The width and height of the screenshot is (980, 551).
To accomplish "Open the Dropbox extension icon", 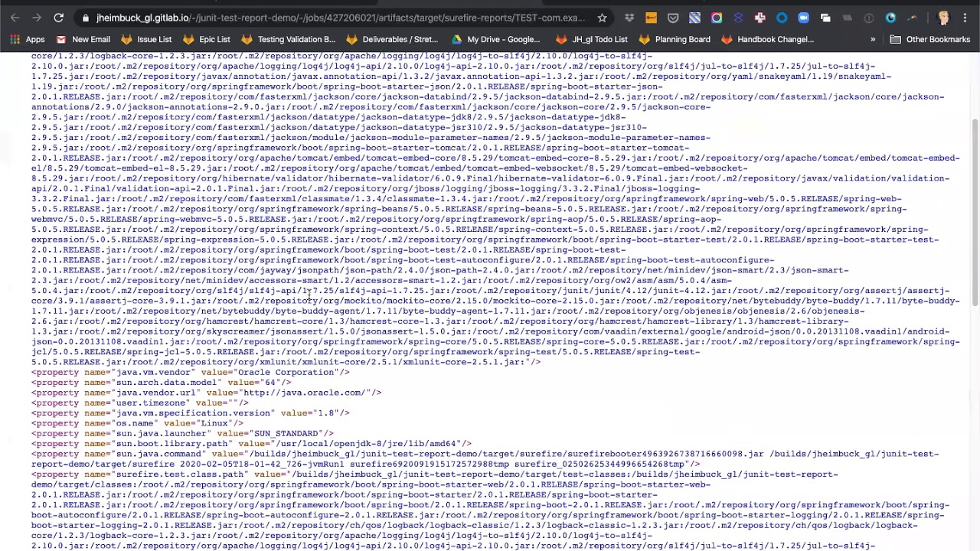I will (629, 18).
